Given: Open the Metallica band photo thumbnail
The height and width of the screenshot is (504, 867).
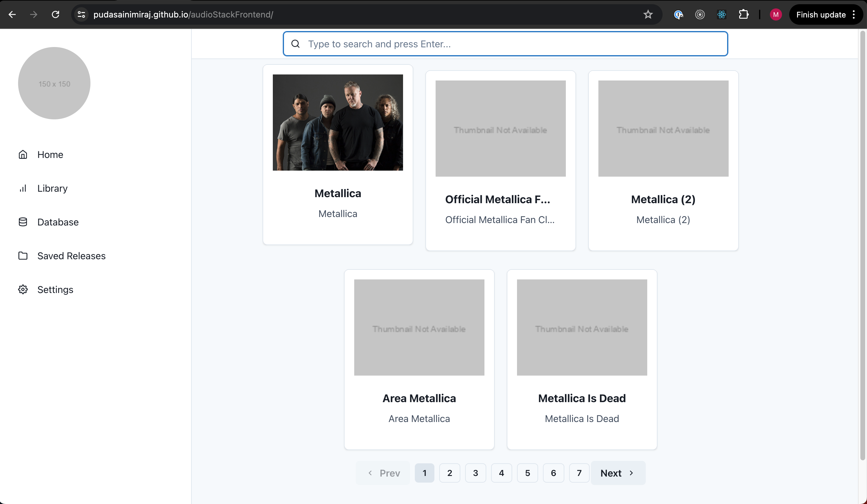Looking at the screenshot, I should pos(338,122).
